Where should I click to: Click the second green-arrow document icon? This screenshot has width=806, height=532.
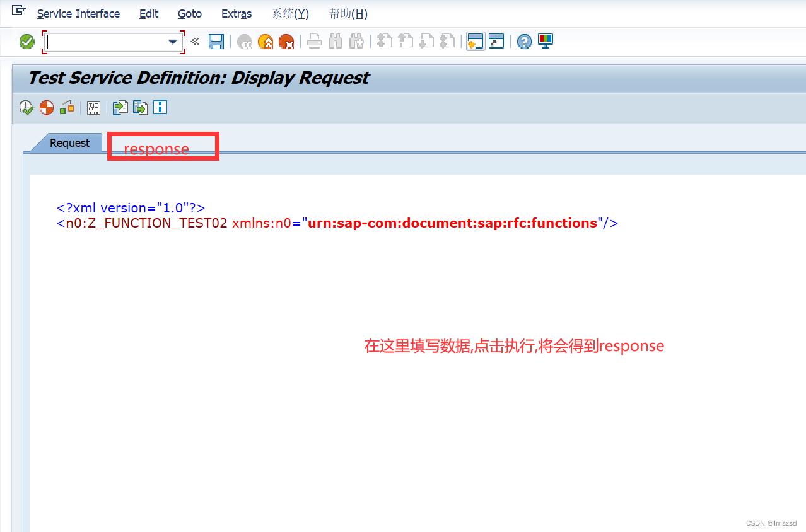[140, 108]
